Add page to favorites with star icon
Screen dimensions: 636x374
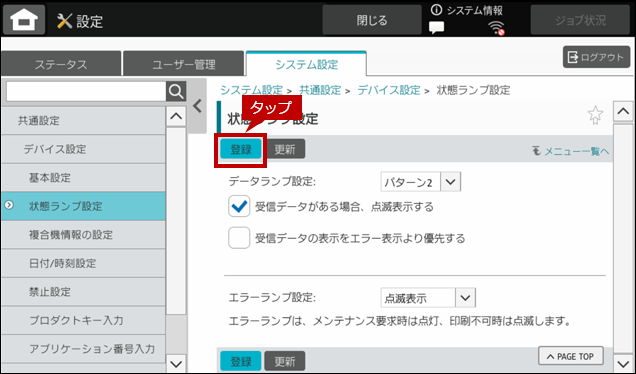pos(595,115)
